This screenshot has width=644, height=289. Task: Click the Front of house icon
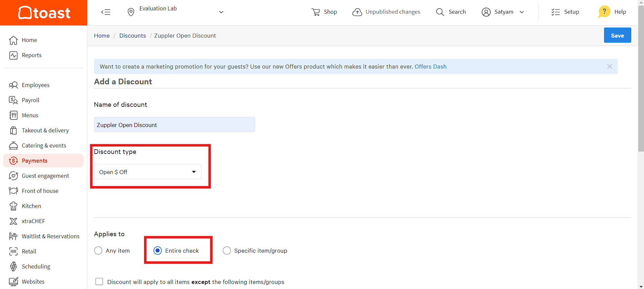tap(13, 191)
